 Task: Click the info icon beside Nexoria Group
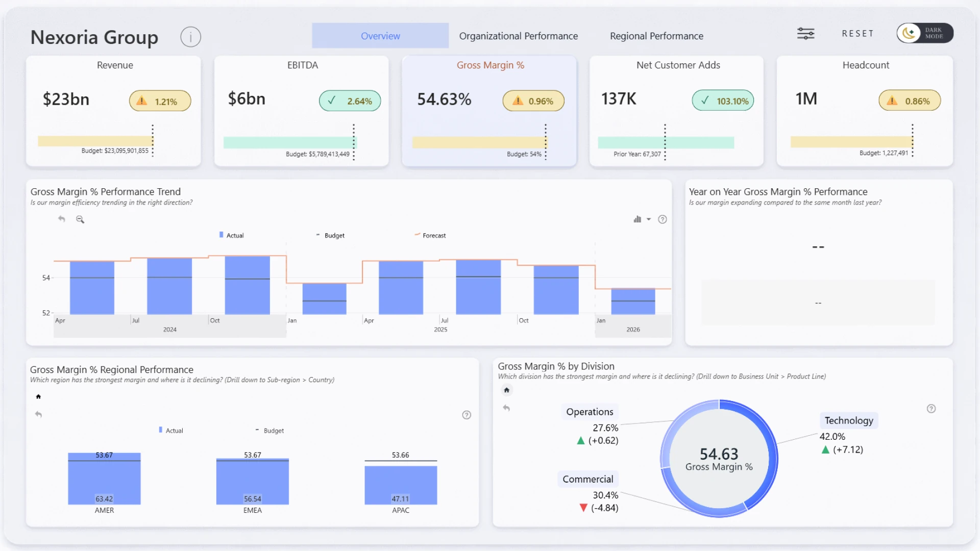point(190,37)
